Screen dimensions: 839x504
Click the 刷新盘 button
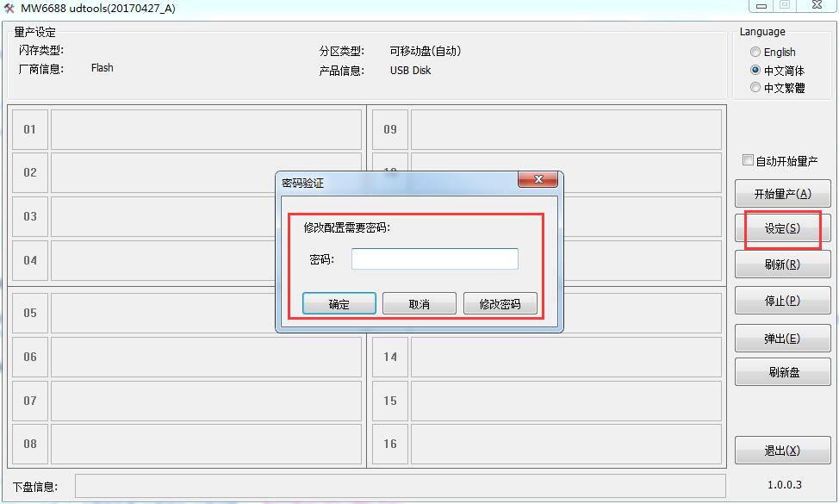pos(782,372)
